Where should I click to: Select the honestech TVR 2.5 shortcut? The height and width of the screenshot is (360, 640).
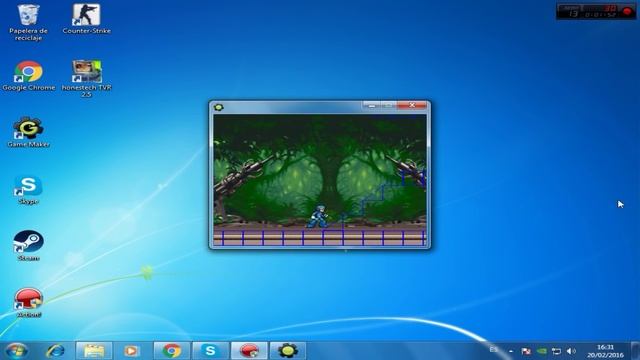[86, 79]
